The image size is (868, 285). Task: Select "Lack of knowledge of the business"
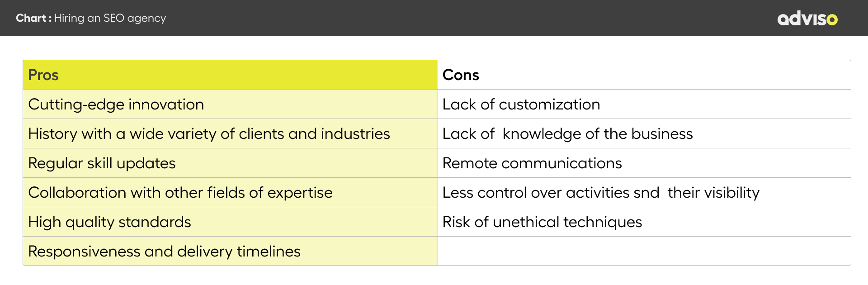point(567,134)
